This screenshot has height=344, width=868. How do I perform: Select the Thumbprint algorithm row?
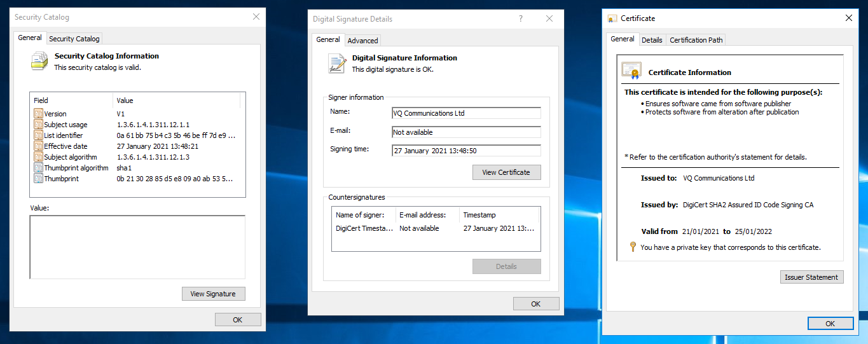(x=137, y=168)
